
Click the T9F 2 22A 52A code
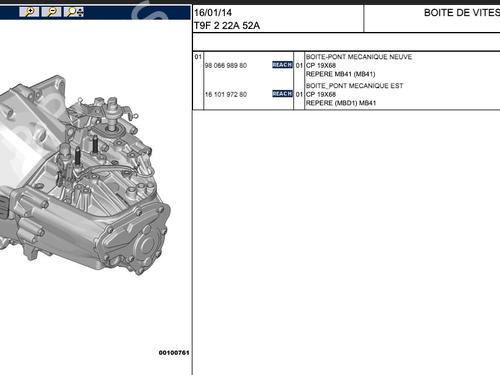tap(227, 25)
